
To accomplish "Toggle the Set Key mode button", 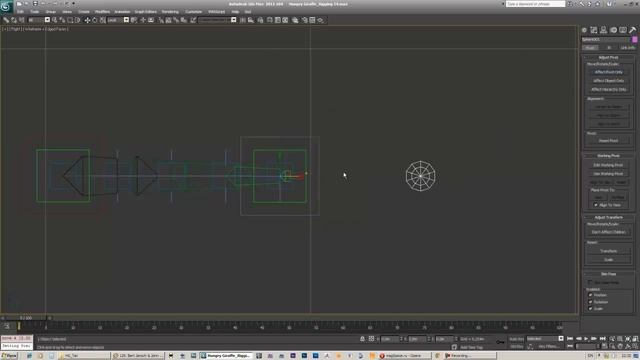I will pos(517,347).
